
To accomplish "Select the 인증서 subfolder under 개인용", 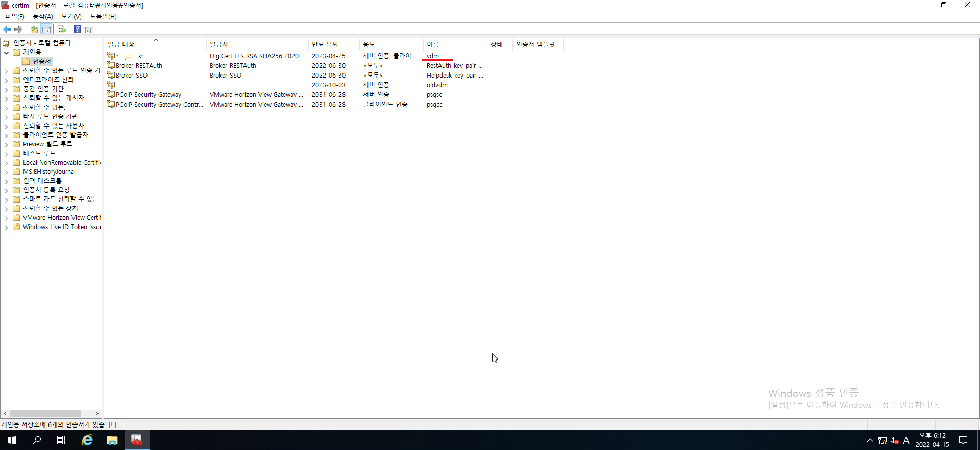I will pos(42,61).
